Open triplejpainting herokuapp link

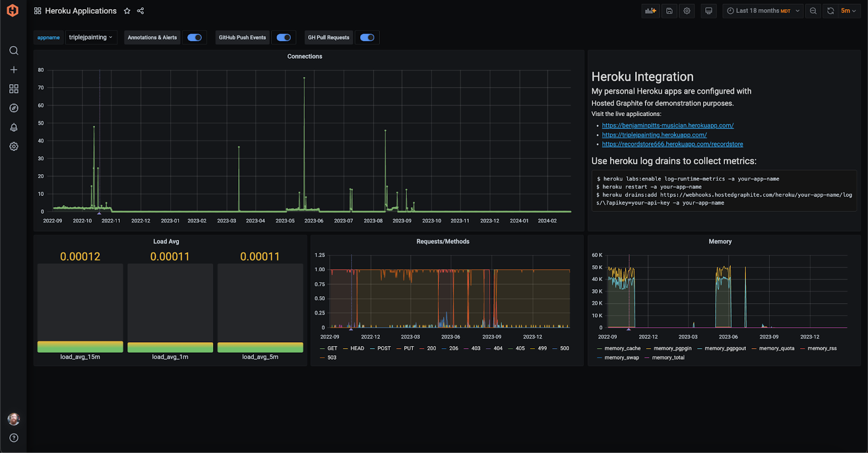(x=654, y=135)
